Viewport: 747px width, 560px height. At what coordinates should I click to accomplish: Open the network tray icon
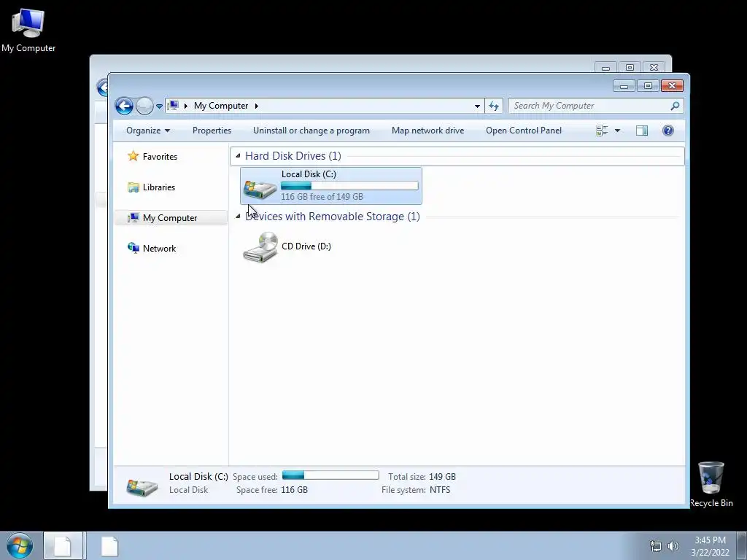click(656, 546)
